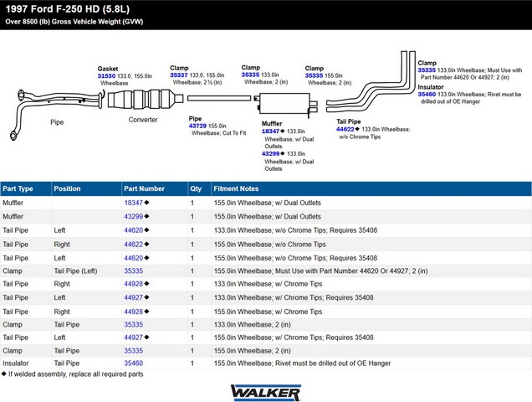Open table 44927 for 133.0in Chrome Tips row
Viewport: 532px width, 402px height.
(x=133, y=297)
